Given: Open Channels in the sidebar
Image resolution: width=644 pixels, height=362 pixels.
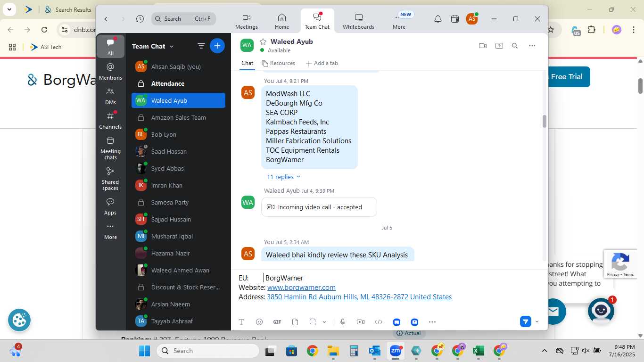Looking at the screenshot, I should click(110, 120).
